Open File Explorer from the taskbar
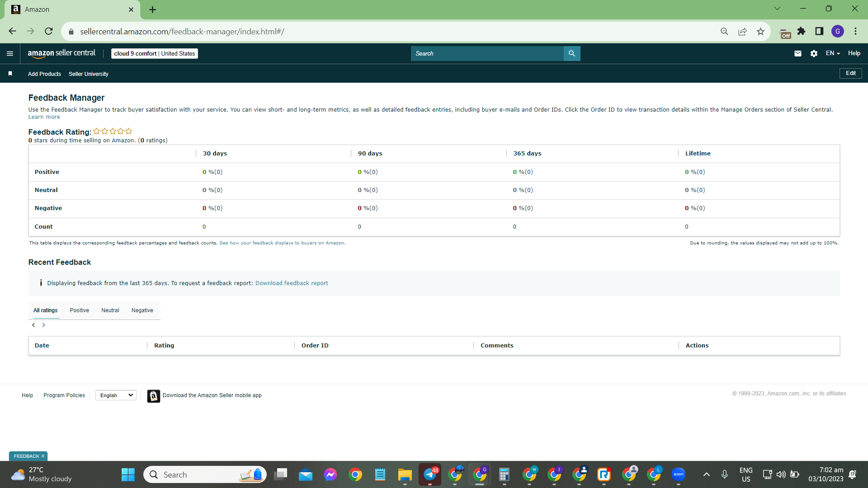 tap(405, 474)
